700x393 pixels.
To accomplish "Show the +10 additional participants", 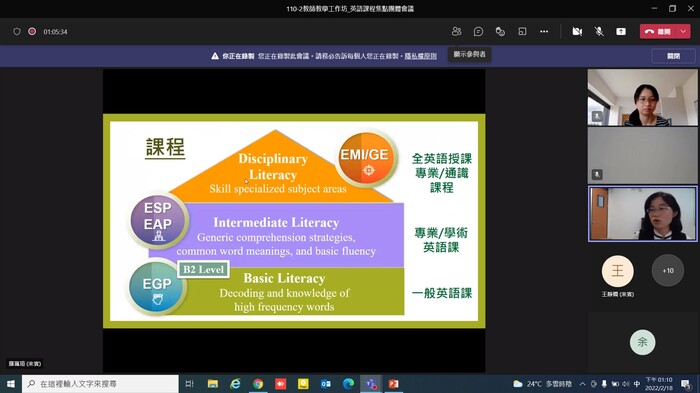I will click(668, 271).
